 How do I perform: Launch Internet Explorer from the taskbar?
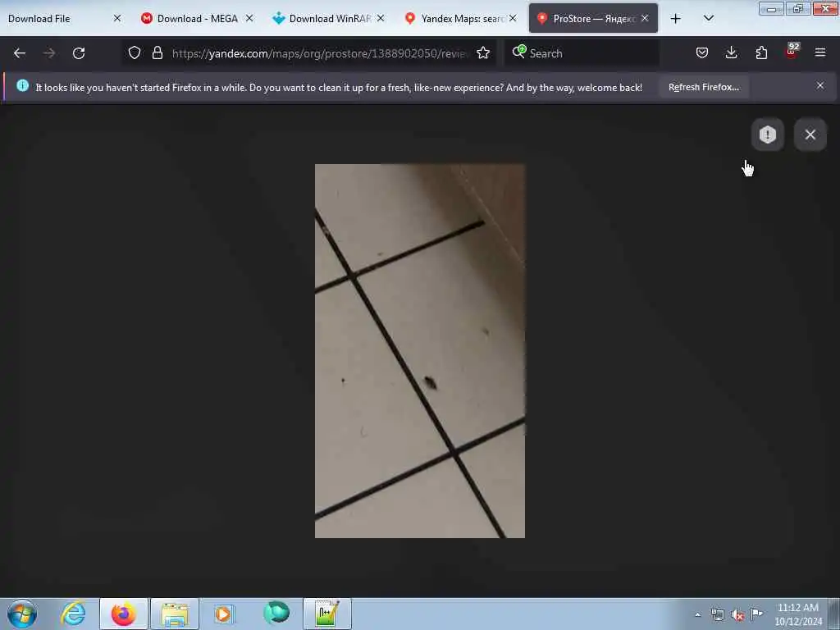pos(73,614)
